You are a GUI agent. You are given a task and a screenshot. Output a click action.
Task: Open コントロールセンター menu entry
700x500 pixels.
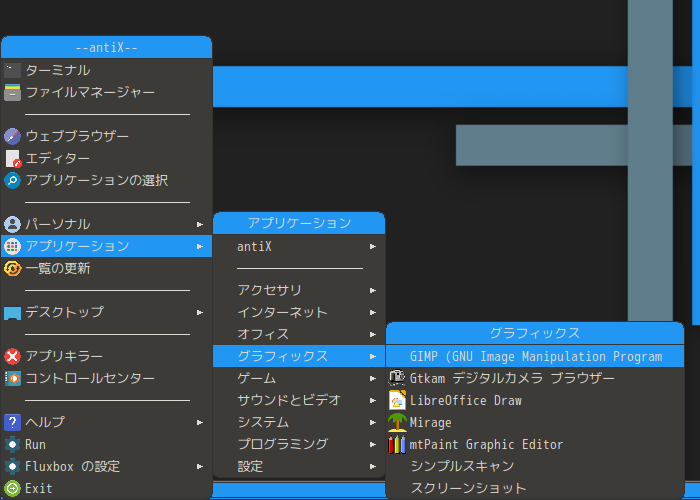click(106, 378)
